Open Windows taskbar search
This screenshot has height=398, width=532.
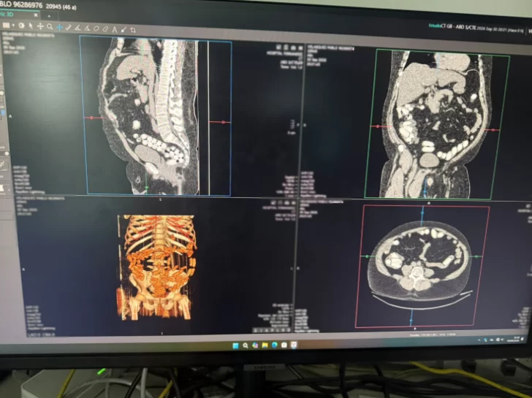[x=246, y=345]
